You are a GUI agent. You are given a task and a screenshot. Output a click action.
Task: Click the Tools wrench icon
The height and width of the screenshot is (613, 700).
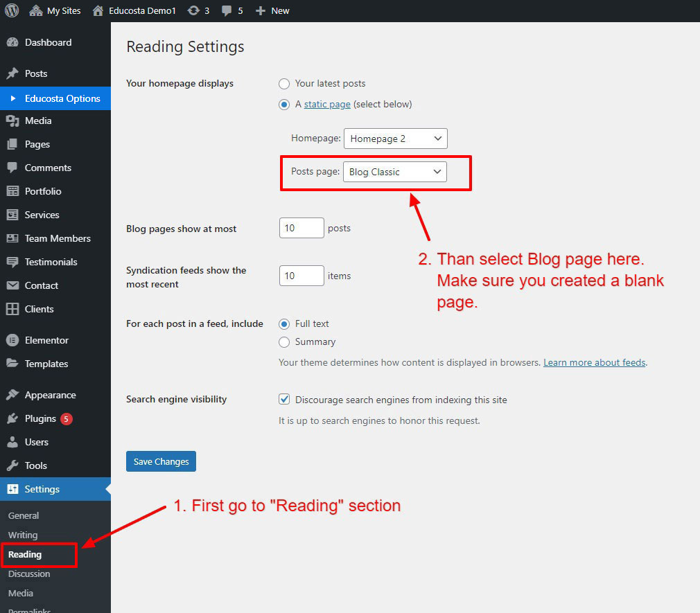[12, 465]
